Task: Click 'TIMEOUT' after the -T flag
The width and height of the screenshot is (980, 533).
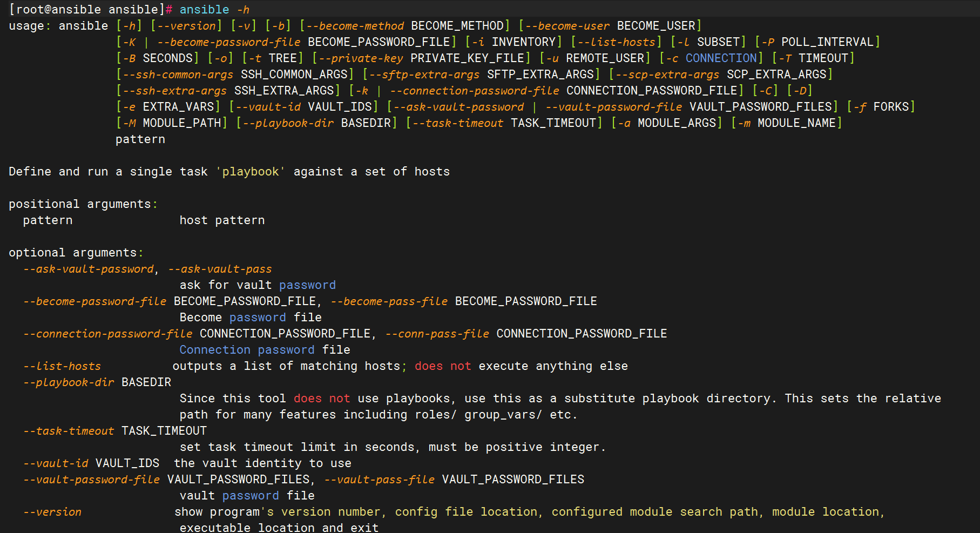Action: click(x=823, y=58)
